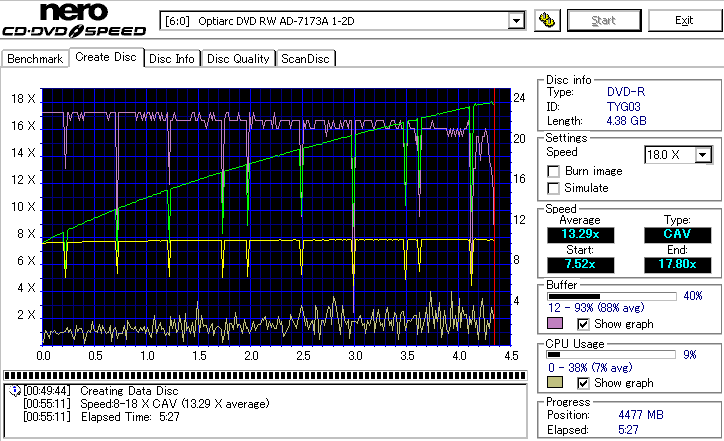Switch to the Benchmark tab
Viewport: 724px width, 441px height.
tap(35, 58)
